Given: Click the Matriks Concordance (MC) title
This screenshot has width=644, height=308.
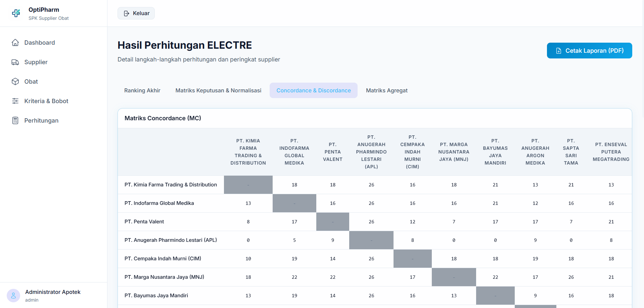Looking at the screenshot, I should pos(163,118).
